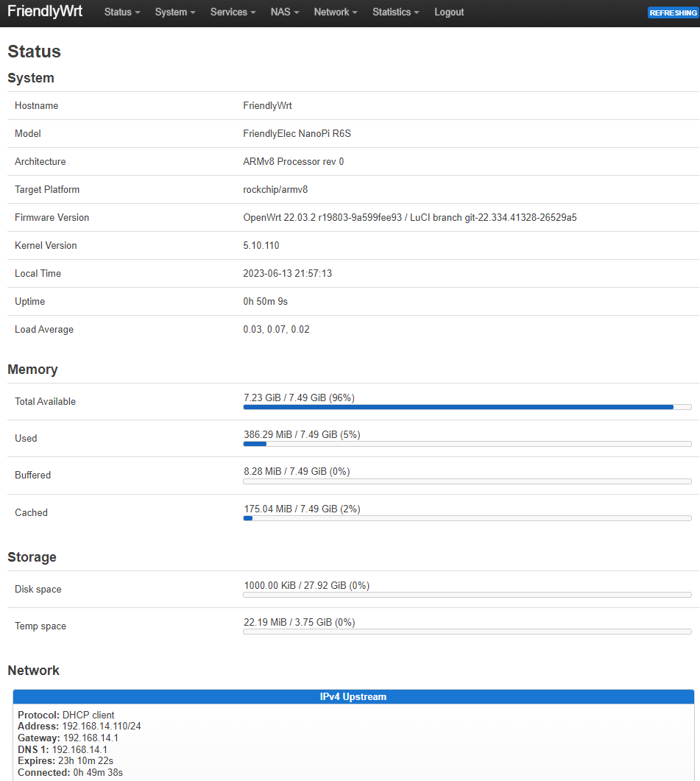Click the Gateway address 192.168.14.1
Image resolution: width=700 pixels, height=781 pixels.
pyautogui.click(x=91, y=738)
